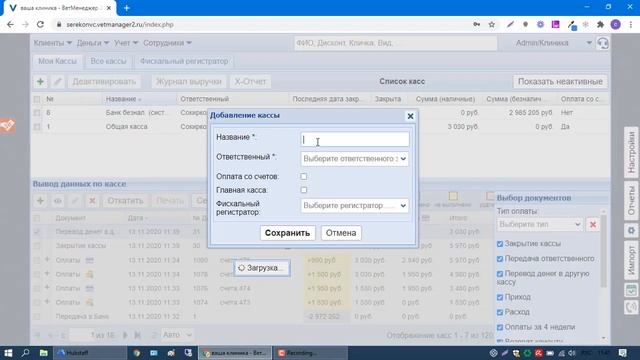Open the Импорт side tab
Viewport: 640px width, 360px height.
click(631, 260)
